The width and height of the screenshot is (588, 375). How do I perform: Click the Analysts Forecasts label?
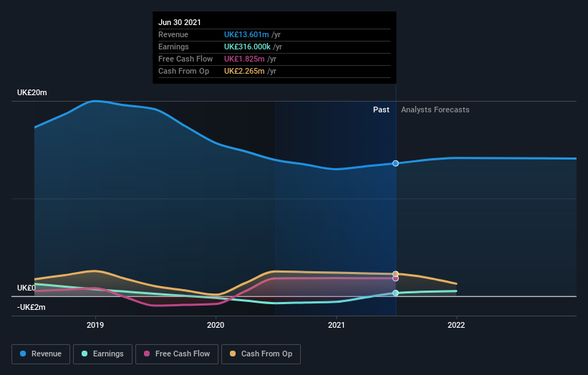[x=435, y=109]
